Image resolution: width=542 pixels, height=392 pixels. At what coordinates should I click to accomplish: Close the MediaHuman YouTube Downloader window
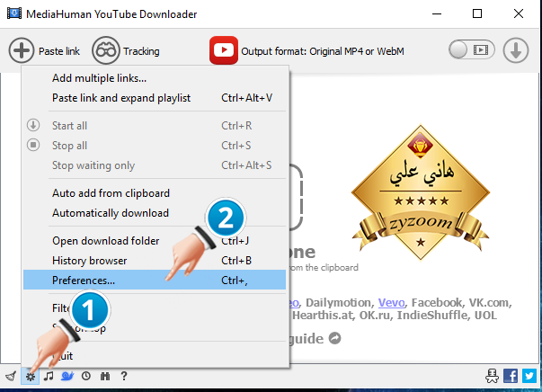(519, 13)
